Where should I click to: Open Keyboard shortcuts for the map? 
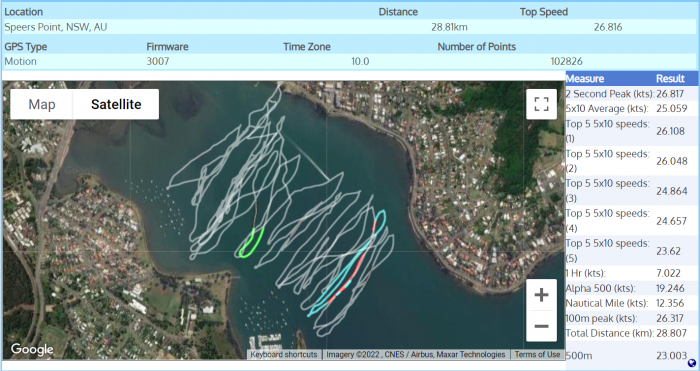[x=283, y=354]
